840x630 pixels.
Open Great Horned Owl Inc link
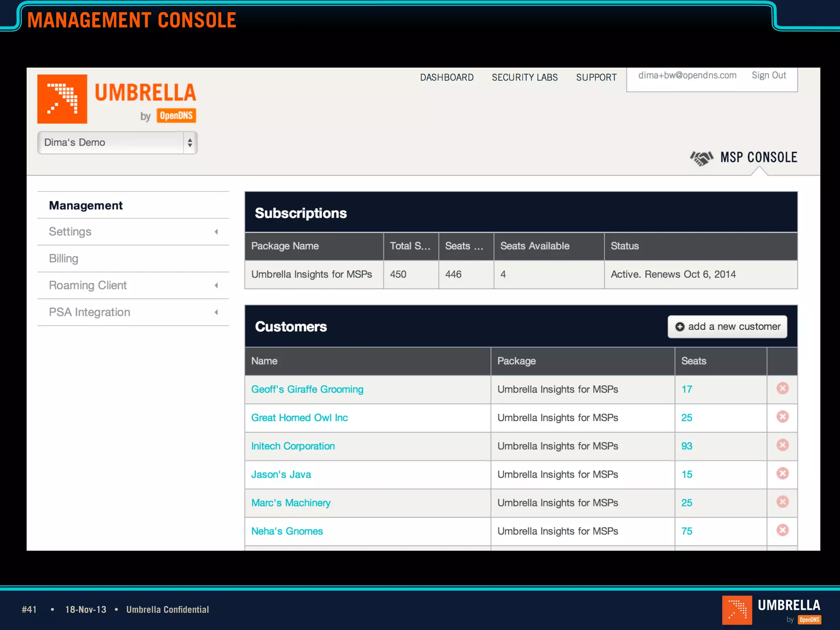(x=299, y=418)
